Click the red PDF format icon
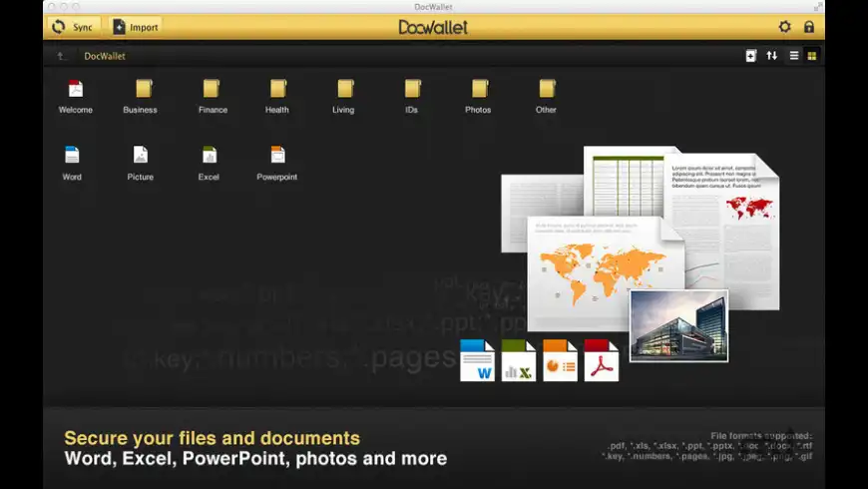This screenshot has height=489, width=868. [602, 360]
